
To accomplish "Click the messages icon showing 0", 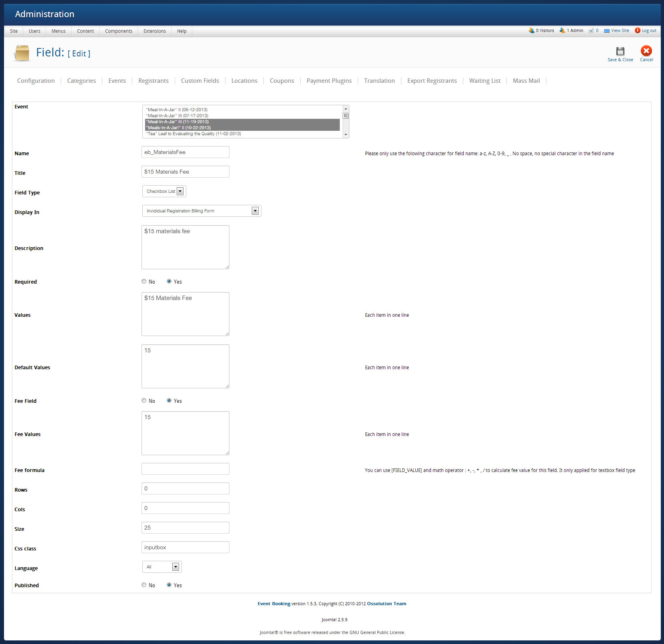I will (x=591, y=31).
